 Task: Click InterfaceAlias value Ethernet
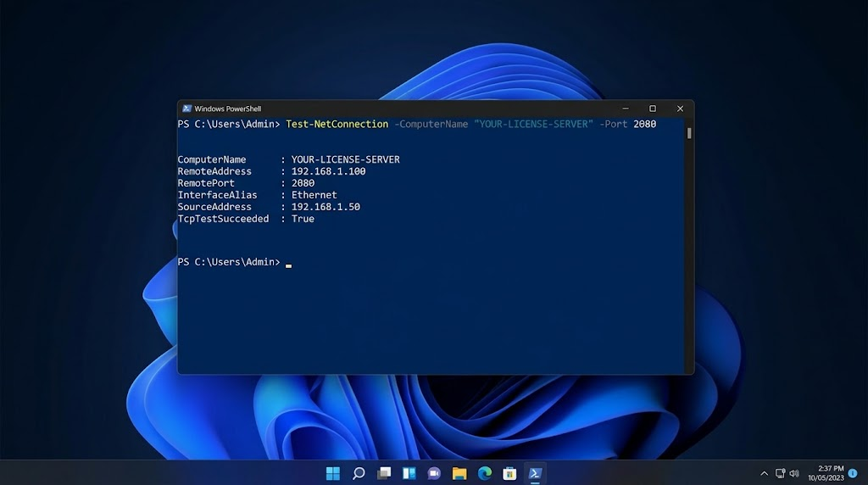tap(314, 195)
